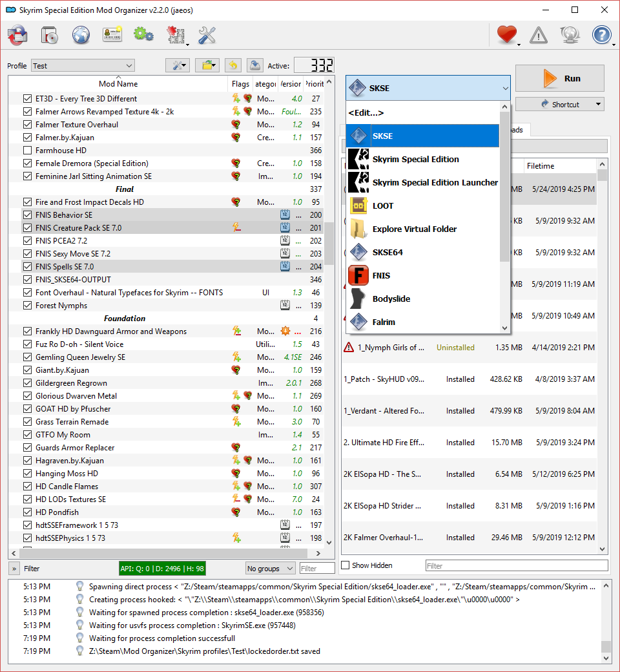
Task: Sort downloads by Filetime column header
Action: 559,166
